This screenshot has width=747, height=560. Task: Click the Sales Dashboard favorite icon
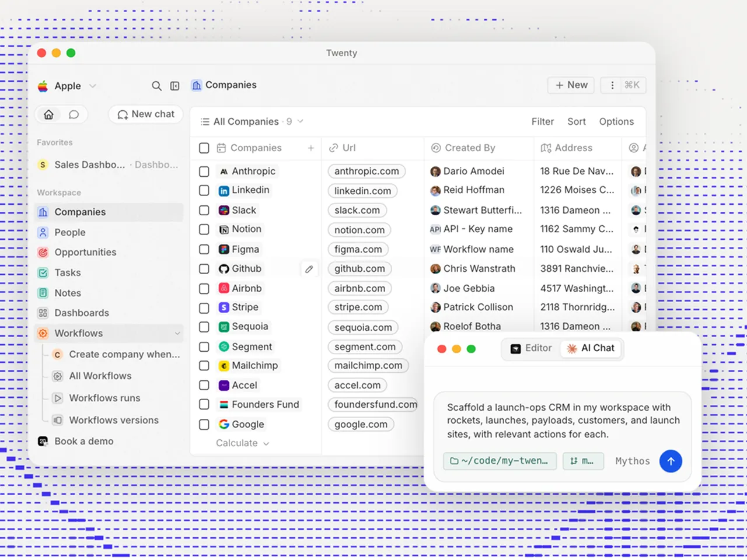pyautogui.click(x=43, y=165)
